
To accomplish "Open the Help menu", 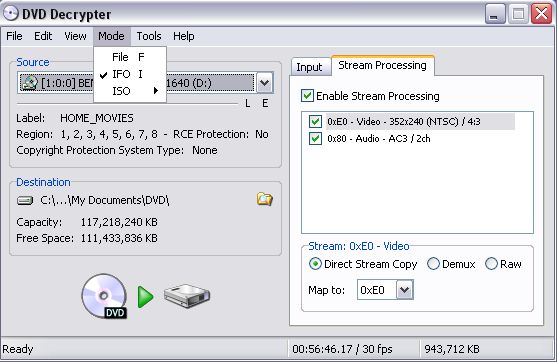I will click(x=184, y=36).
